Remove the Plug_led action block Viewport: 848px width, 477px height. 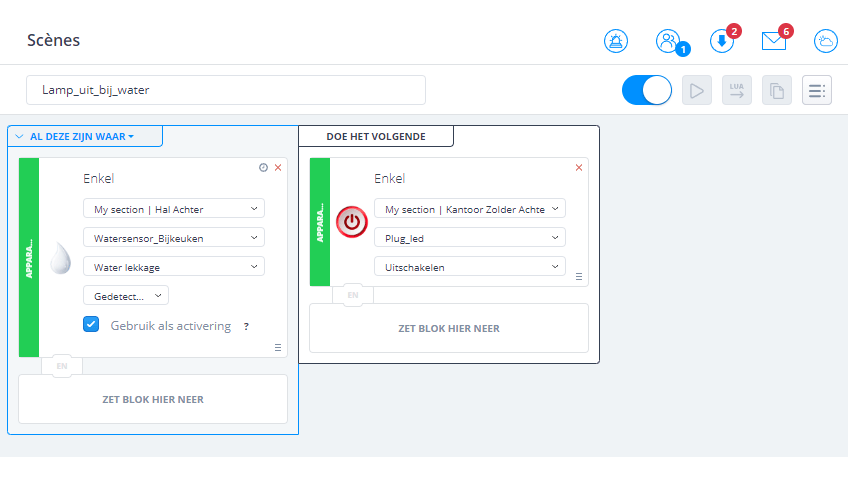pos(579,168)
